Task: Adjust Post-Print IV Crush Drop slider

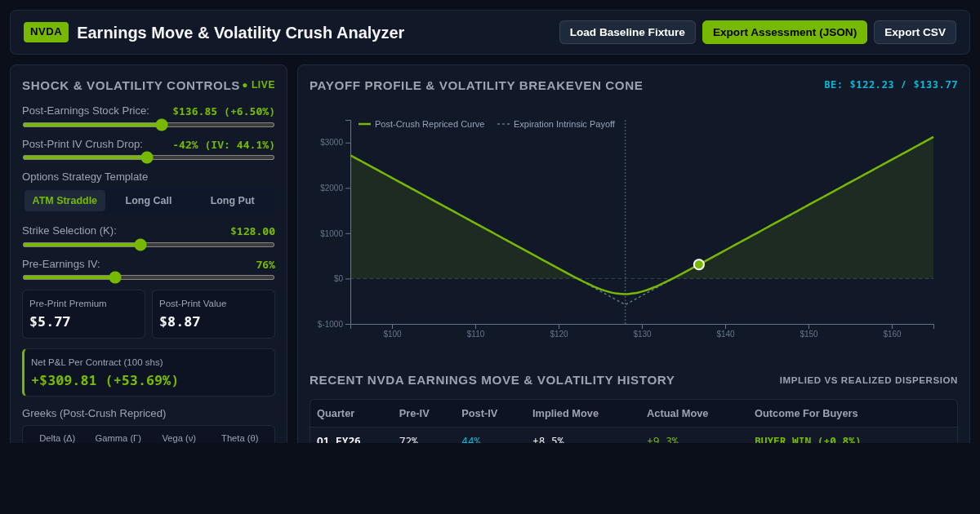Action: click(x=149, y=157)
